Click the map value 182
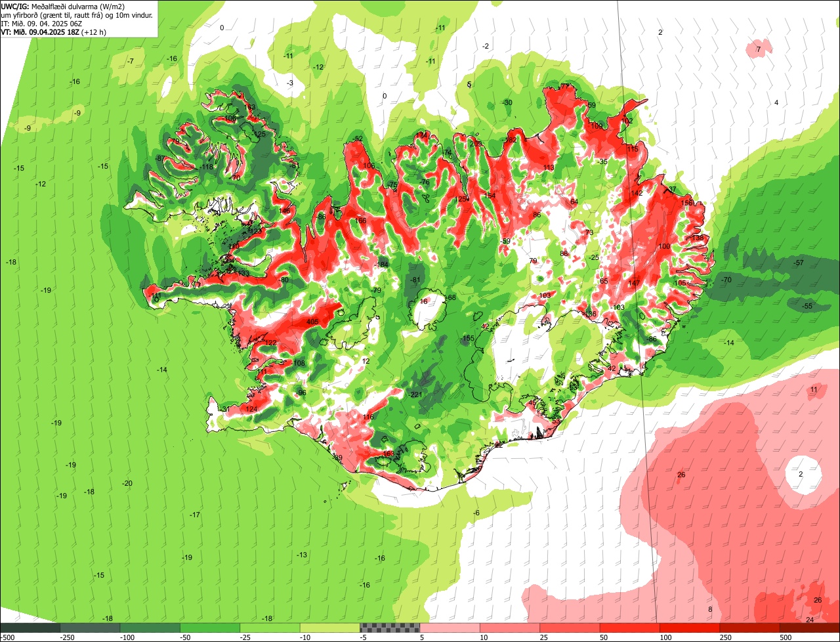This screenshot has width=840, height=642. (511, 140)
